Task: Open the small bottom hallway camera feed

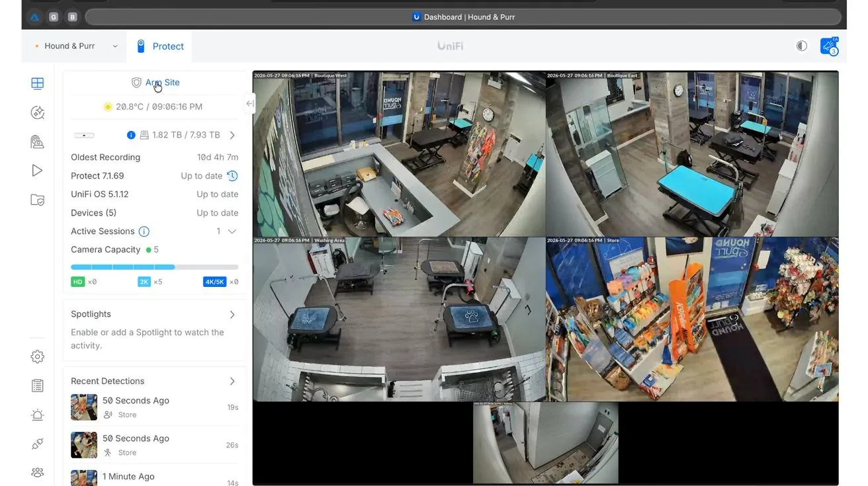Action: pyautogui.click(x=546, y=442)
